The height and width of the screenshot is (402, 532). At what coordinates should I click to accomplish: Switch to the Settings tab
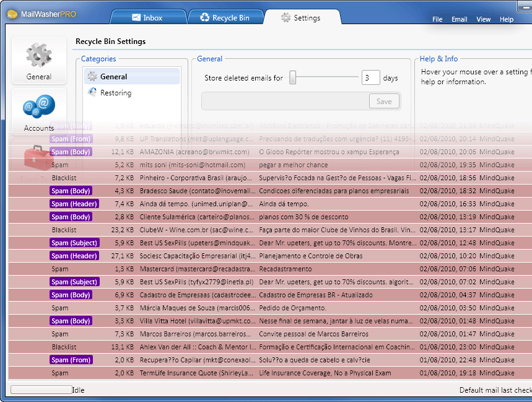[x=301, y=17]
